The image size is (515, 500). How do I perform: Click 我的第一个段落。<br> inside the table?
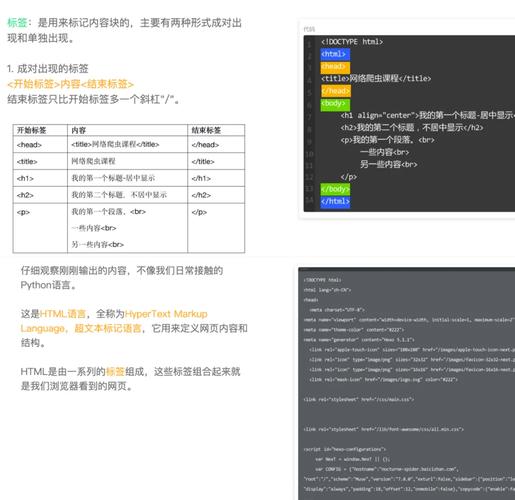pos(109,212)
